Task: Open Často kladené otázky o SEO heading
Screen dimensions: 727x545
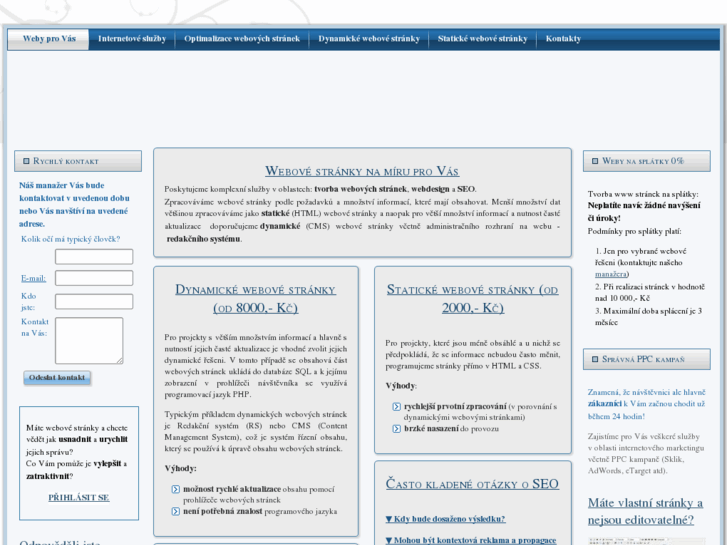Action: pos(472,484)
